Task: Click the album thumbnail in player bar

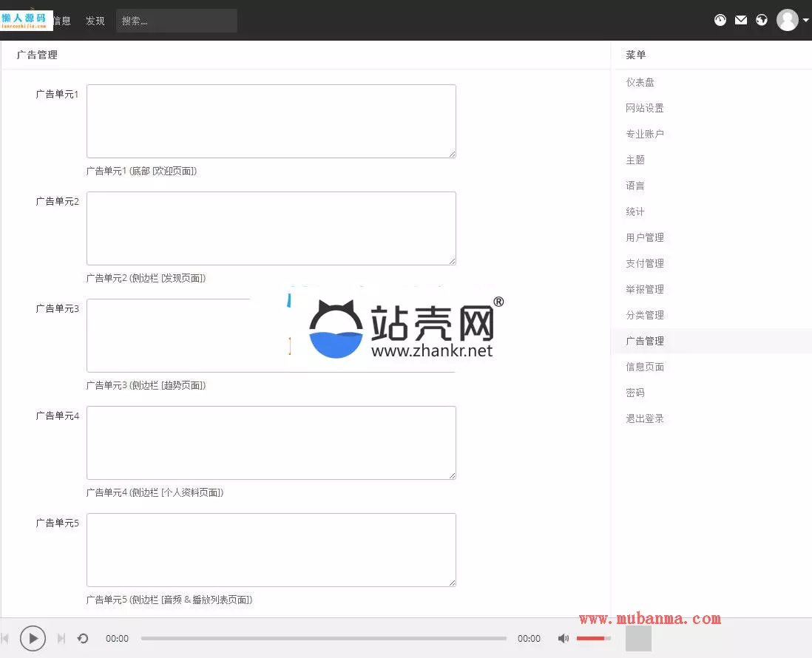Action: [x=638, y=638]
